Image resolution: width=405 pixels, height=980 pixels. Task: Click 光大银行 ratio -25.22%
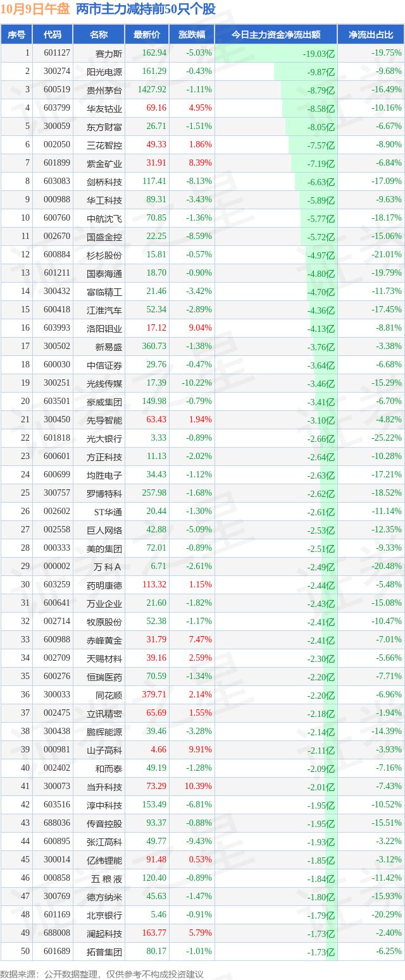(387, 438)
